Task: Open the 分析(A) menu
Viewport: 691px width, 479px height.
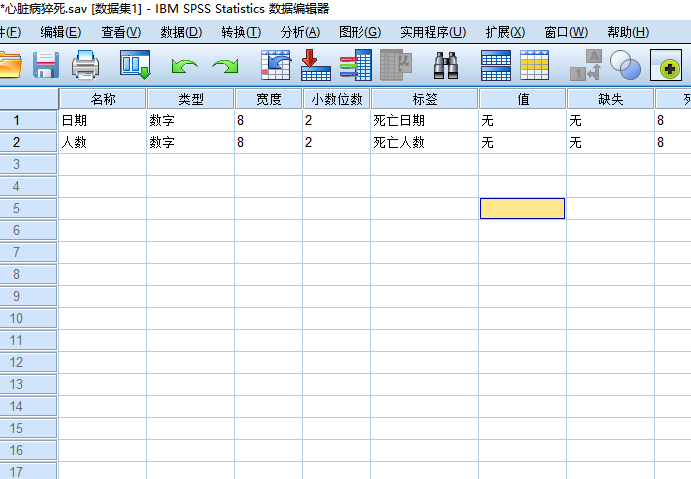Action: coord(300,32)
